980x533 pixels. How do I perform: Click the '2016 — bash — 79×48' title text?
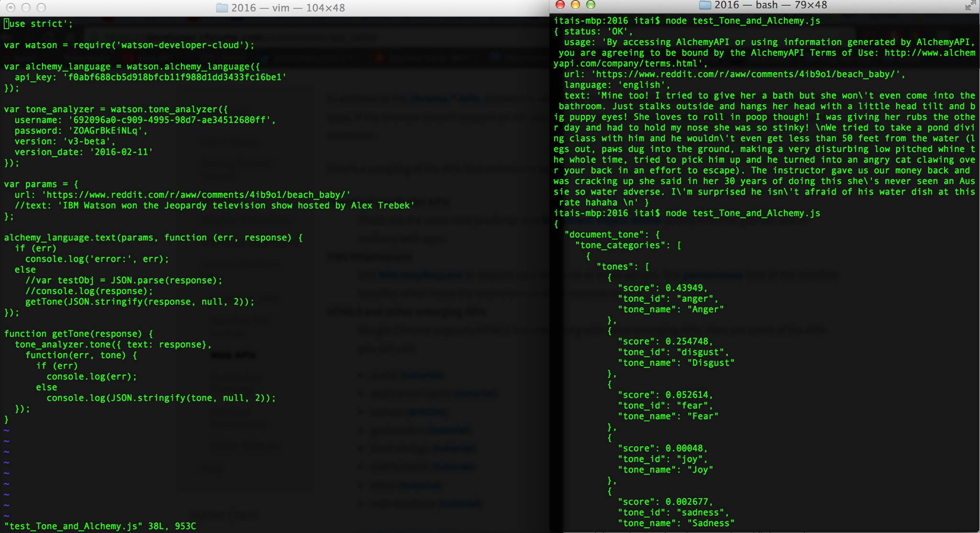click(770, 5)
